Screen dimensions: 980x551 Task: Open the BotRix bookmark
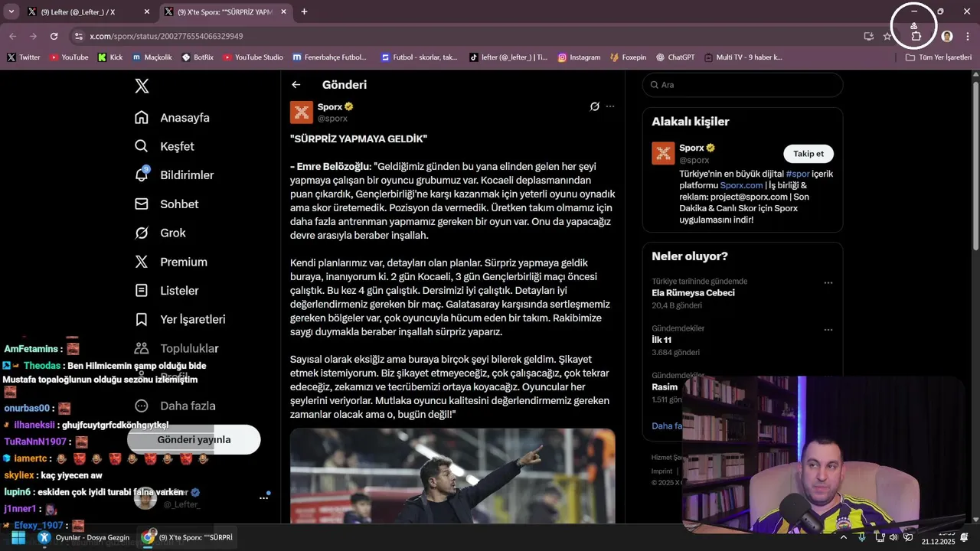[198, 57]
